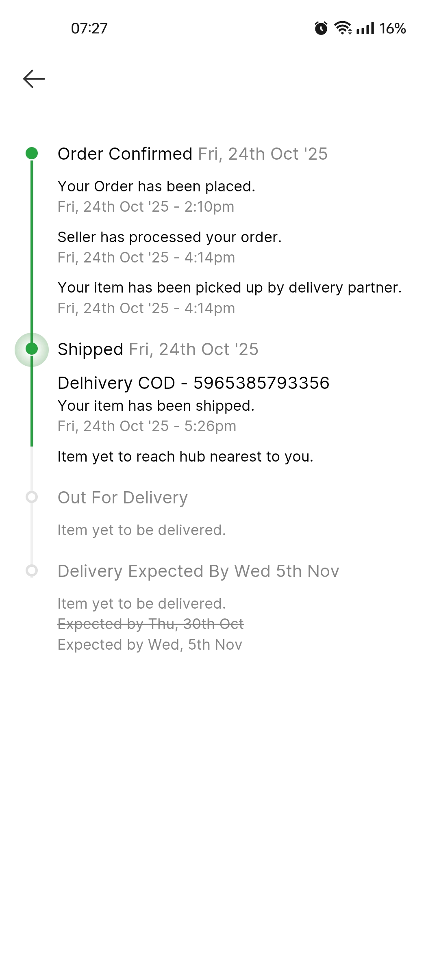Tap the Wi-Fi status icon
This screenshot has width=439, height=980.
pos(343,28)
